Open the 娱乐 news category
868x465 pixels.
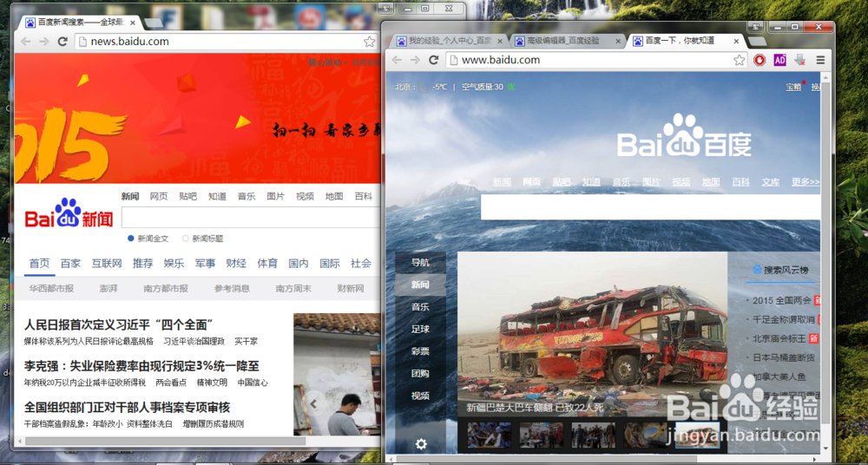click(174, 264)
